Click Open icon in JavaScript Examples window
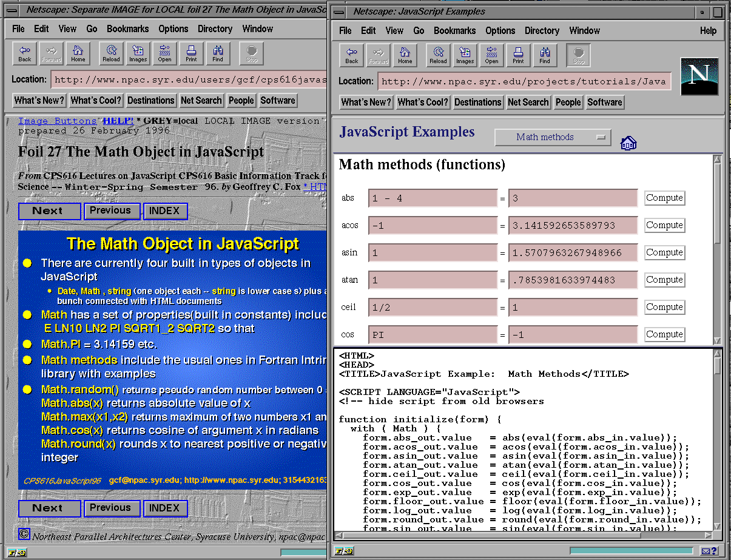The image size is (731, 560). click(x=491, y=55)
